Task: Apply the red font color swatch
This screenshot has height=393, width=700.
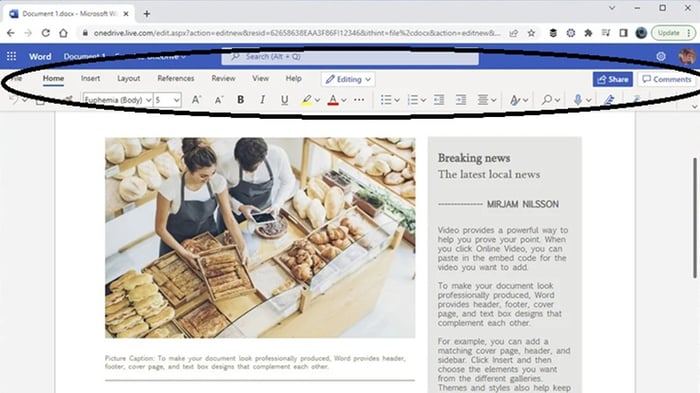Action: coord(333,100)
